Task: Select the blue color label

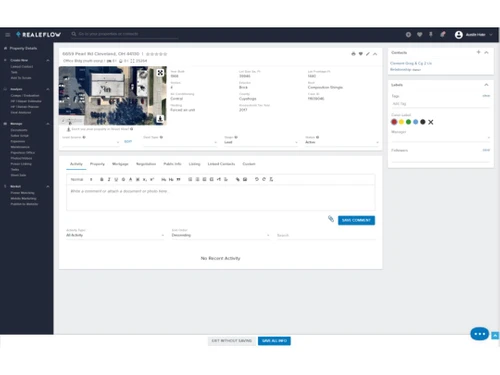Action: (416, 122)
